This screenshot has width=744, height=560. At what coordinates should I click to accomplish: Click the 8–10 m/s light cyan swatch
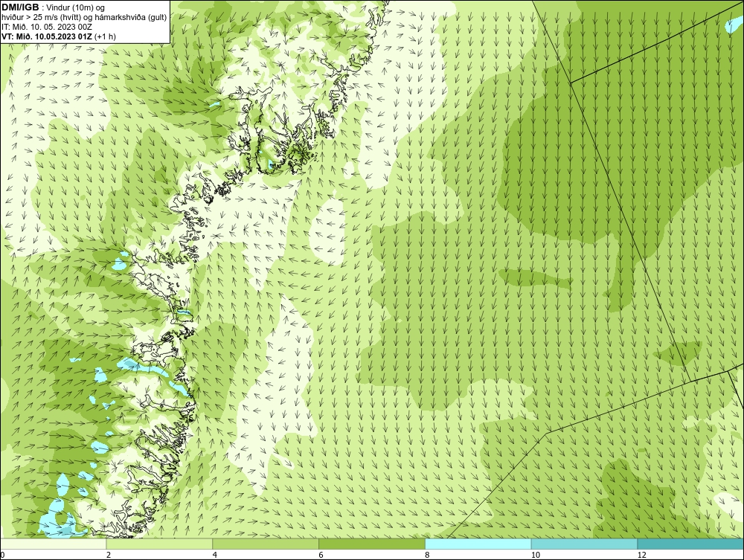478,544
